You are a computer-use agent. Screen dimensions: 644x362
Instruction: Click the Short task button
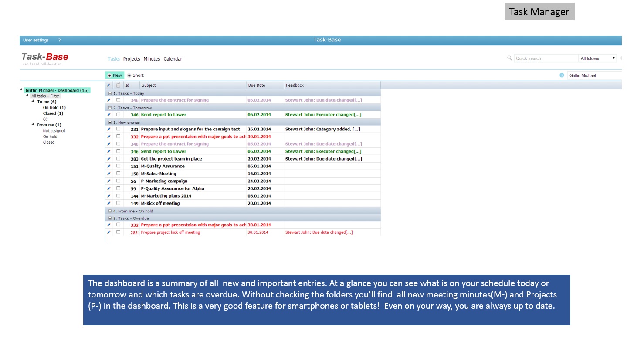click(x=136, y=75)
